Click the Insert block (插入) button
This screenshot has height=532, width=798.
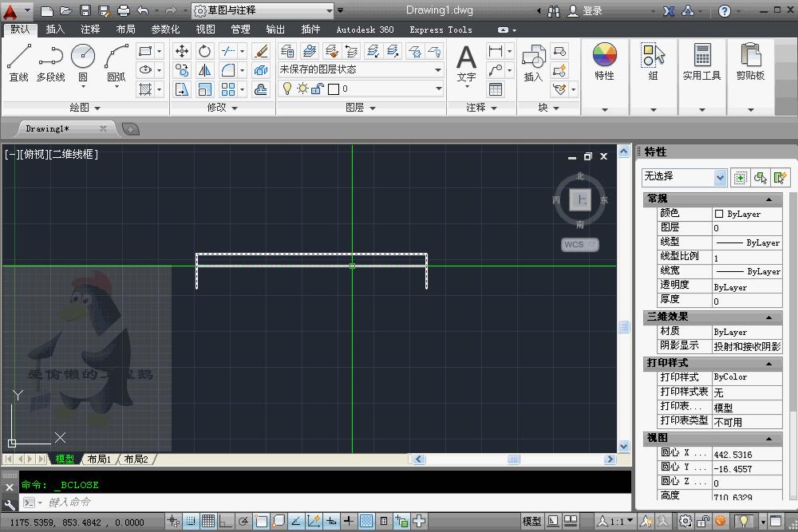533,63
